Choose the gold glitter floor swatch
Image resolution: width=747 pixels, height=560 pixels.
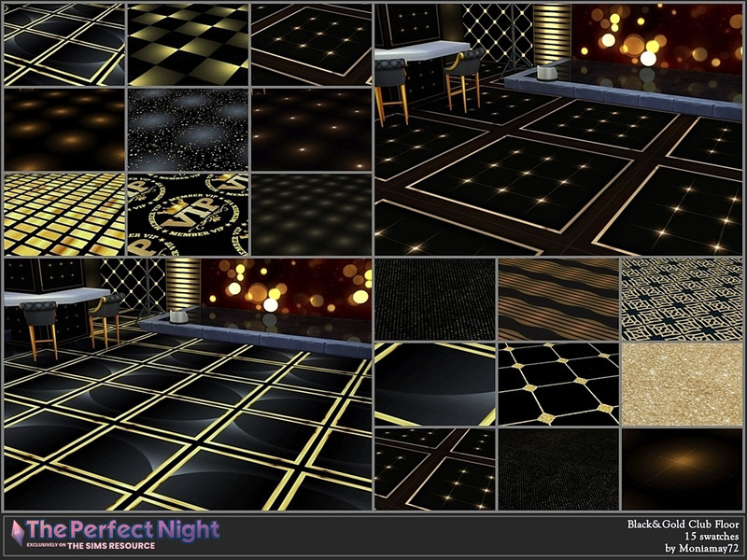coord(682,385)
